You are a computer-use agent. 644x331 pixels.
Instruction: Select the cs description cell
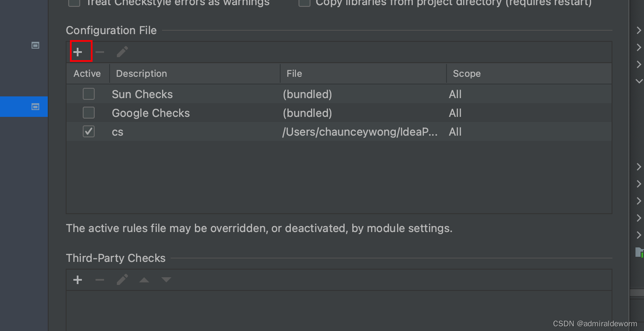pyautogui.click(x=118, y=132)
